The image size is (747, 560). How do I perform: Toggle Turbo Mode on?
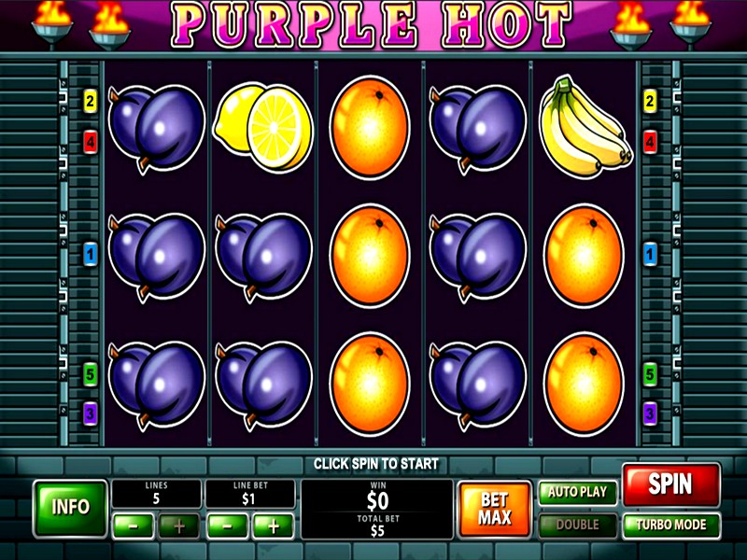tap(671, 525)
